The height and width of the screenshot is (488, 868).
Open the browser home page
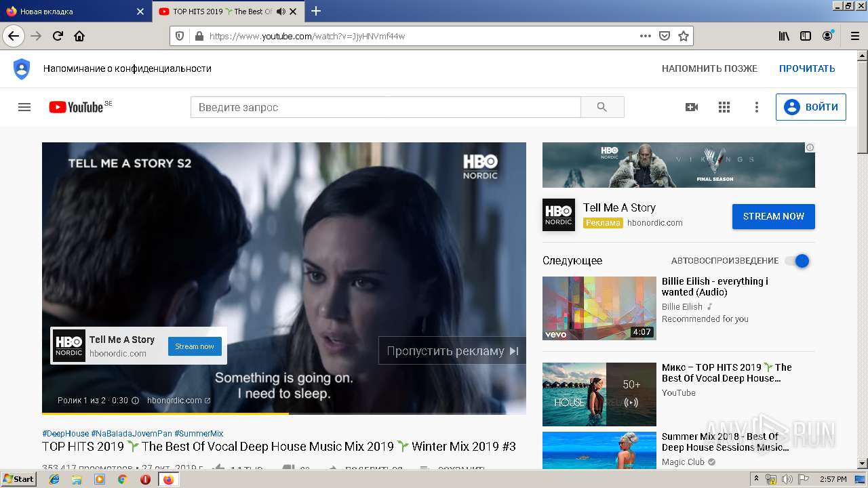pos(79,36)
